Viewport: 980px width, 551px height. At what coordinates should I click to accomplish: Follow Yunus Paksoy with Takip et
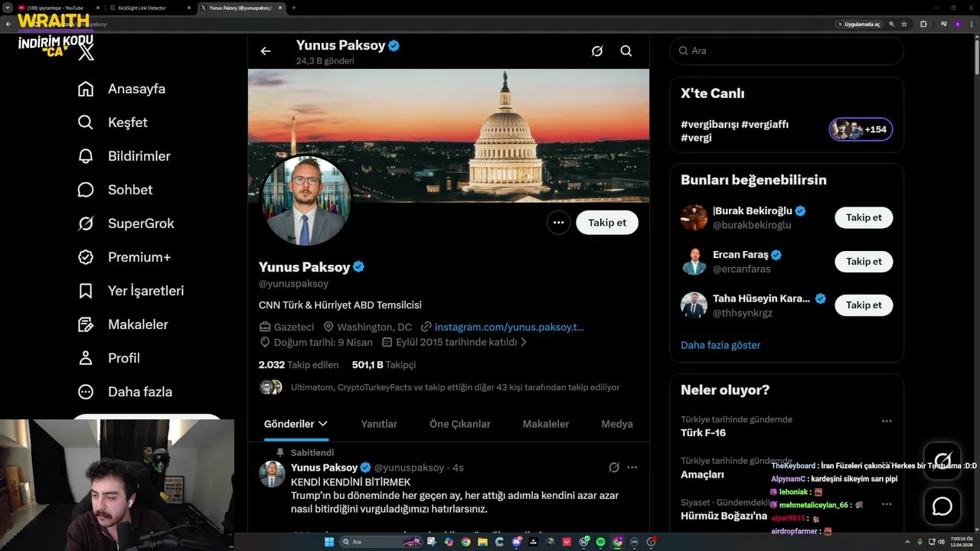click(x=607, y=223)
